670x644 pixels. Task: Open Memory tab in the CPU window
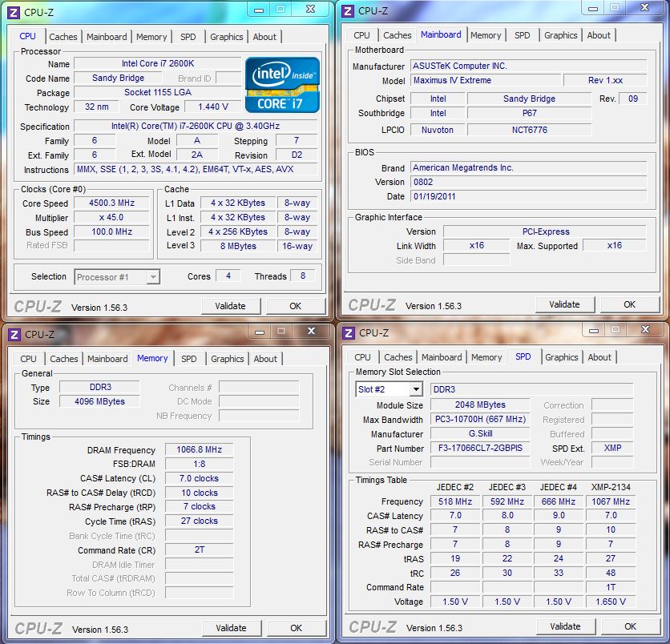pos(151,37)
